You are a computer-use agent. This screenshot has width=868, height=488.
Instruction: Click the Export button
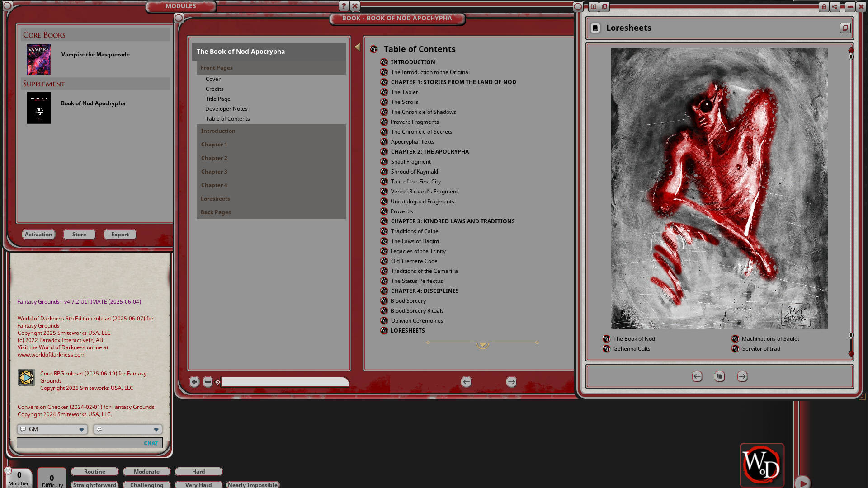(x=120, y=234)
